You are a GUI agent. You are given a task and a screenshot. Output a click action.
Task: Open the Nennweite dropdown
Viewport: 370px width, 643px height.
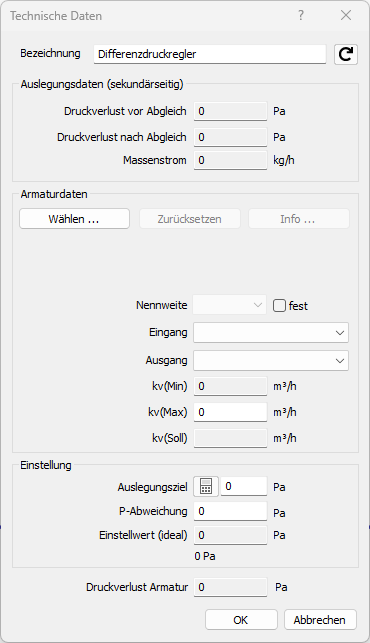tap(230, 305)
